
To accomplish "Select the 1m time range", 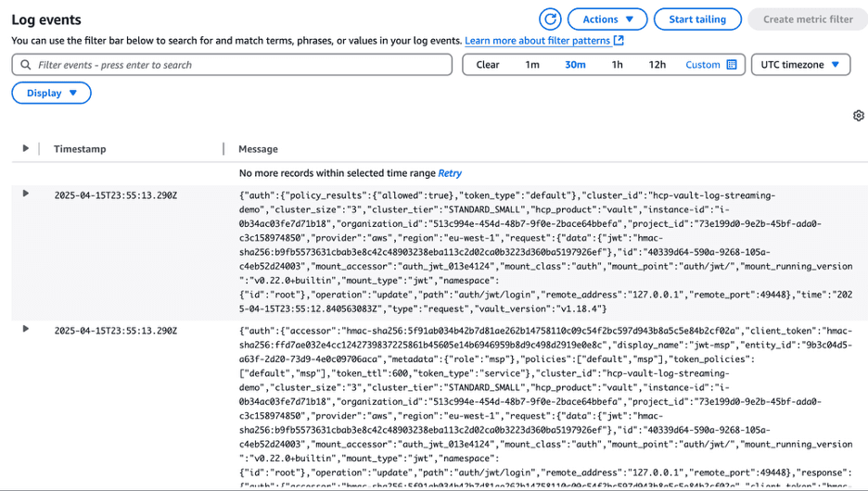I will point(532,65).
